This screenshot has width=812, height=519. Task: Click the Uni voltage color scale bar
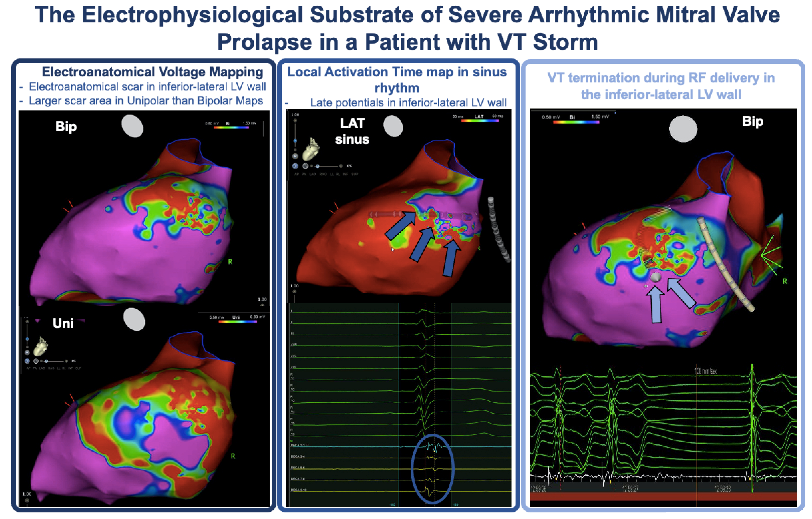(237, 321)
